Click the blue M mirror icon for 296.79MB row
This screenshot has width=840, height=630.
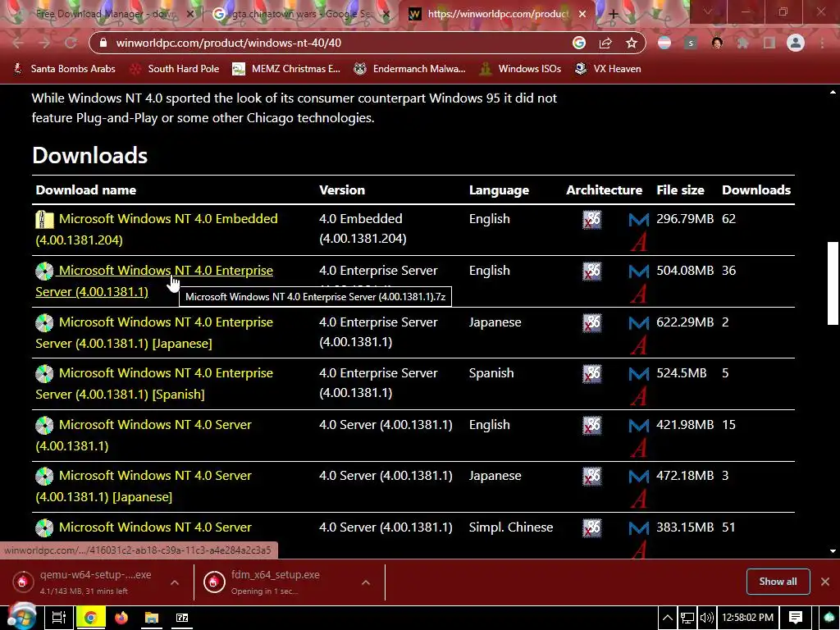(x=638, y=220)
